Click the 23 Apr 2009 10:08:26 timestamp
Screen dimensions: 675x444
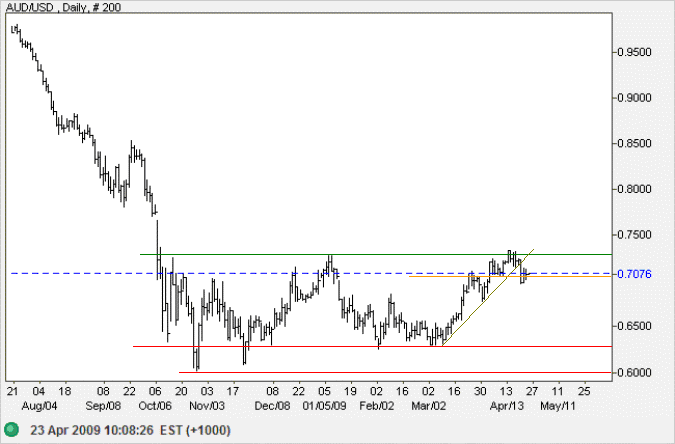point(92,430)
